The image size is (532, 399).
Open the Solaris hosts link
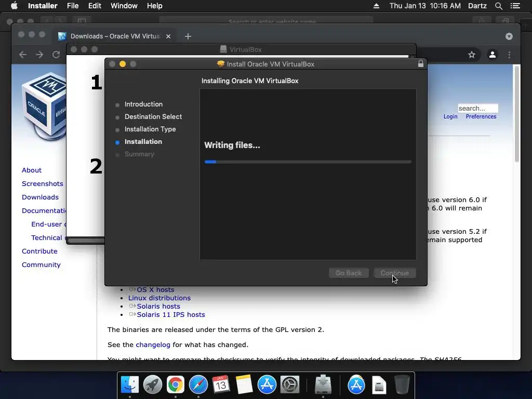[158, 307]
